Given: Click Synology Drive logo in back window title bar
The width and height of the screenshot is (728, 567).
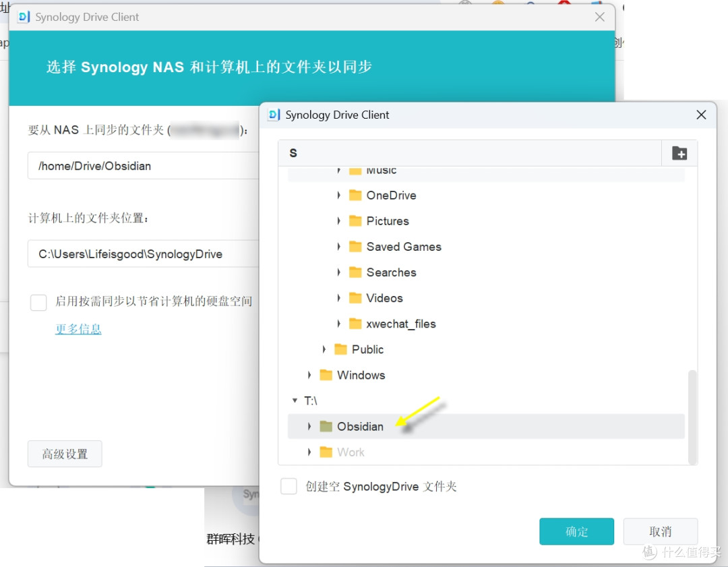Looking at the screenshot, I should [24, 17].
